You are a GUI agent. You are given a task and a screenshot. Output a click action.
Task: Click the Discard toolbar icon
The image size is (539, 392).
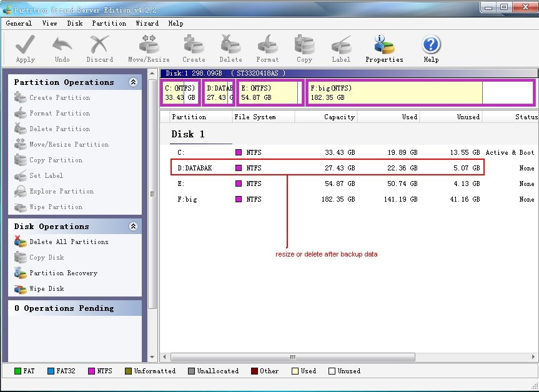pyautogui.click(x=99, y=44)
